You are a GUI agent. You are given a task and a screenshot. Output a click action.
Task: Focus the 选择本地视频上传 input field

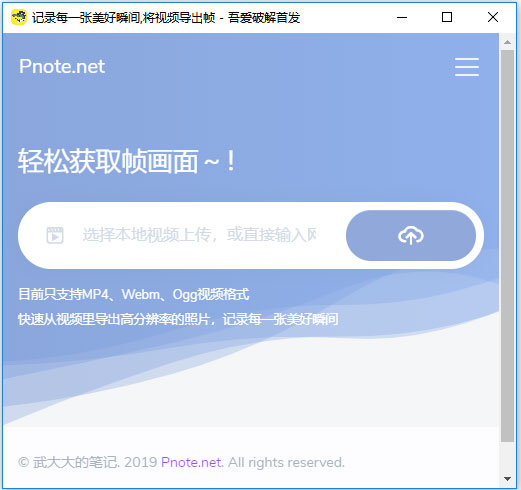(199, 235)
